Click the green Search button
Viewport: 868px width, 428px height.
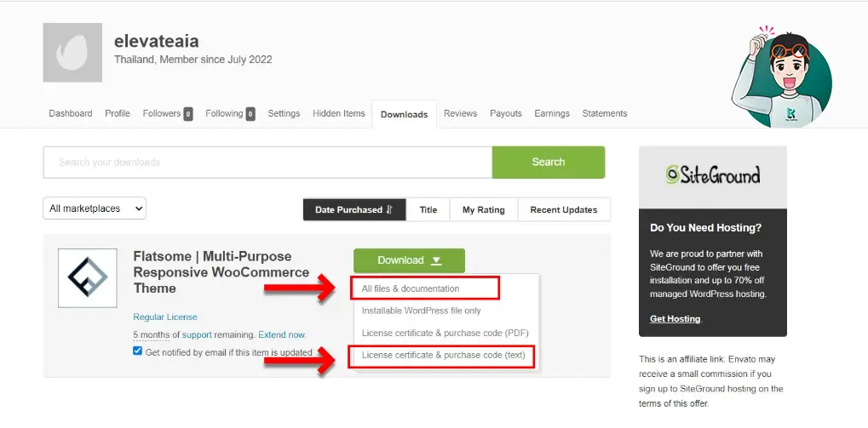point(549,162)
